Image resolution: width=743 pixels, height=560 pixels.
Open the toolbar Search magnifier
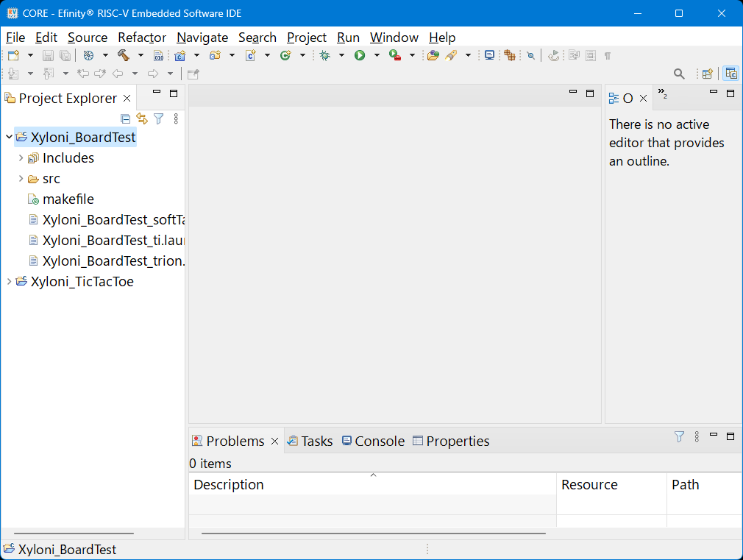point(679,74)
